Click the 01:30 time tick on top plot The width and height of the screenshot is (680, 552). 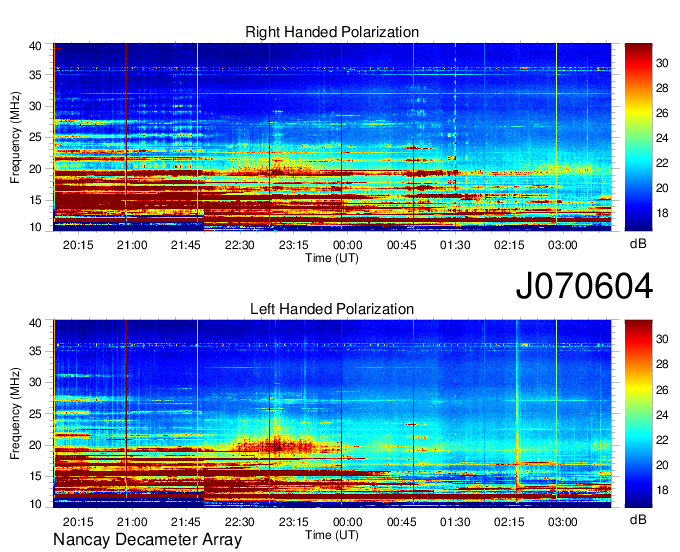pyautogui.click(x=455, y=245)
